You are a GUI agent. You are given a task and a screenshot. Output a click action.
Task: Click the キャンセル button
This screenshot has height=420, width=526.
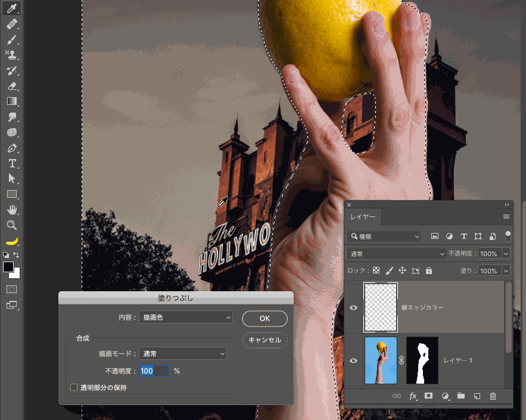pyautogui.click(x=264, y=340)
